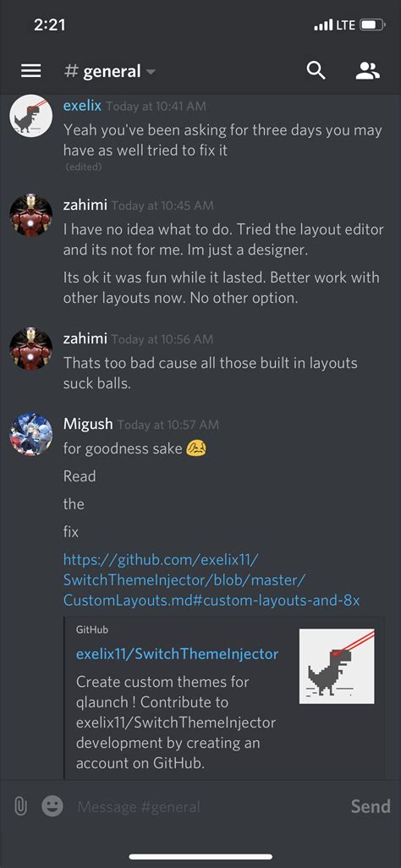Image resolution: width=401 pixels, height=868 pixels.
Task: Show the members list icon
Action: (368, 71)
